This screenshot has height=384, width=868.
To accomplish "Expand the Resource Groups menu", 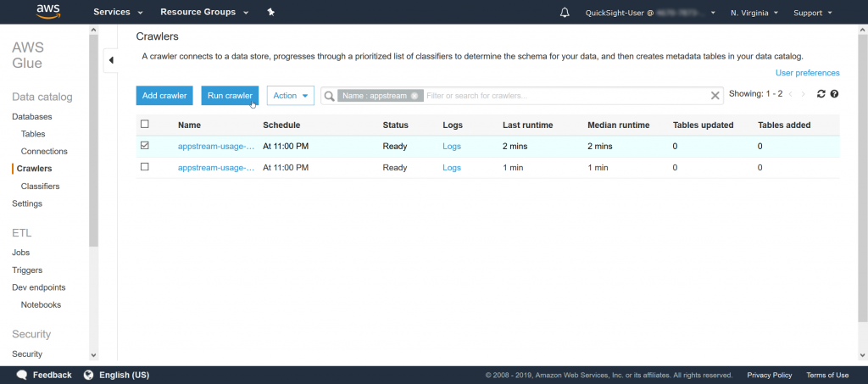I will click(204, 12).
